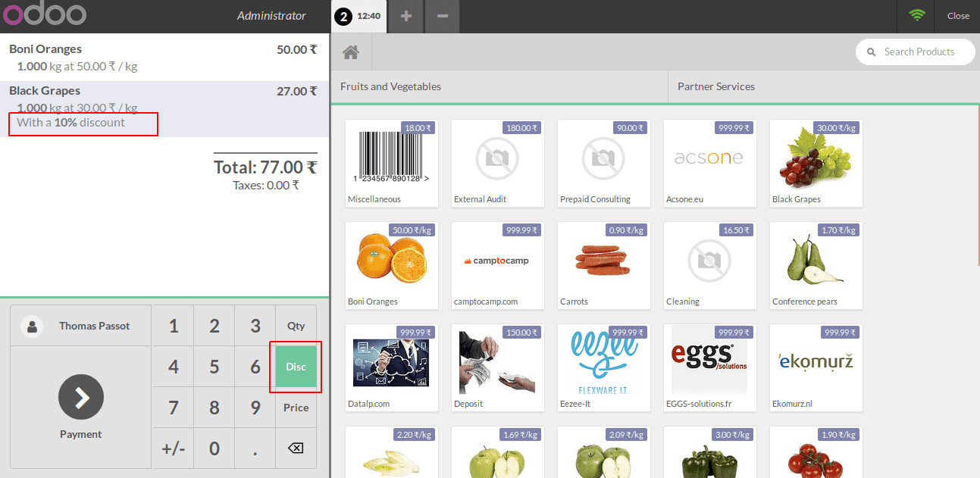980x478 pixels.
Task: Activate Price mode on the numpad
Action: click(x=296, y=408)
